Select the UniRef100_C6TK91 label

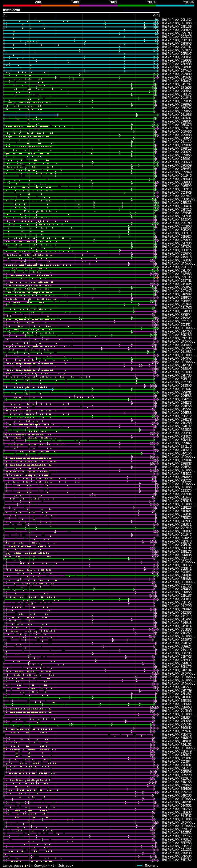click(x=177, y=247)
